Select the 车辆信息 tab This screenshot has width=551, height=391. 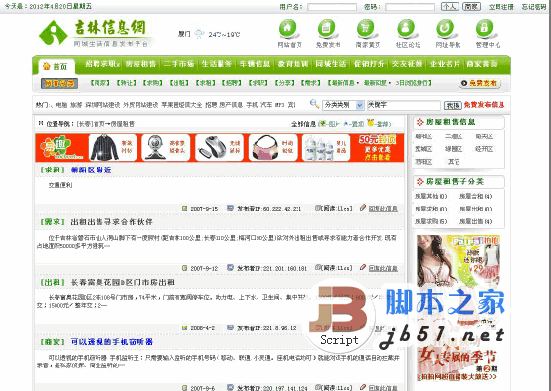(x=255, y=64)
